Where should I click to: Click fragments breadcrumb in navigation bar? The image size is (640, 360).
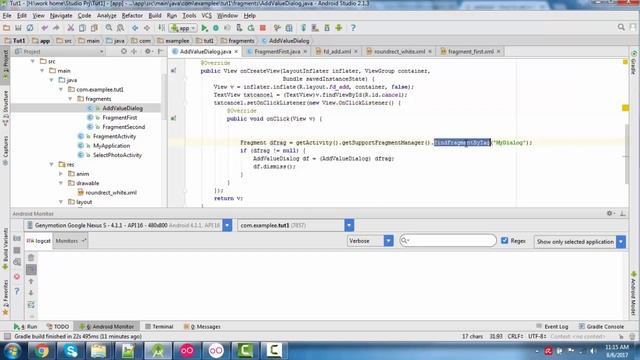237,41
